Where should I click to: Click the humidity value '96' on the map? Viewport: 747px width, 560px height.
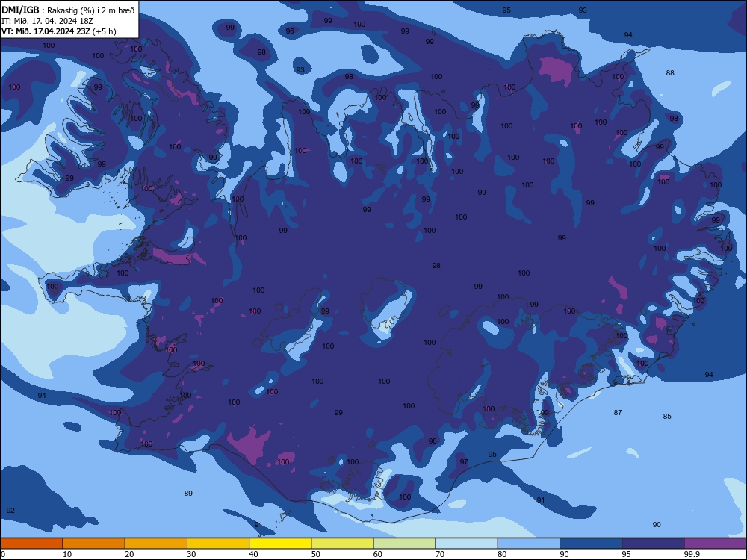(x=290, y=31)
